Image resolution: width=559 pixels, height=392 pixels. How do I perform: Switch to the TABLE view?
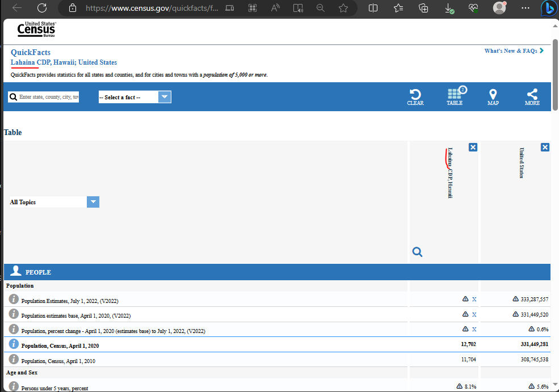tap(455, 96)
